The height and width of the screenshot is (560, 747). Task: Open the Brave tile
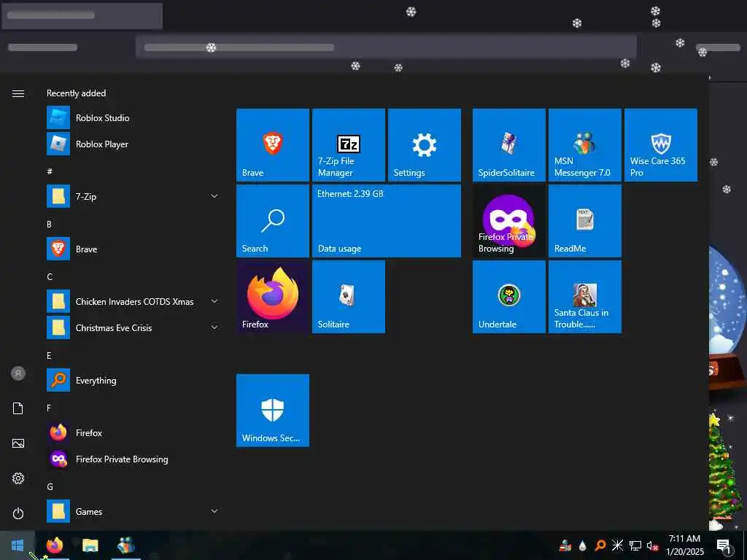273,145
